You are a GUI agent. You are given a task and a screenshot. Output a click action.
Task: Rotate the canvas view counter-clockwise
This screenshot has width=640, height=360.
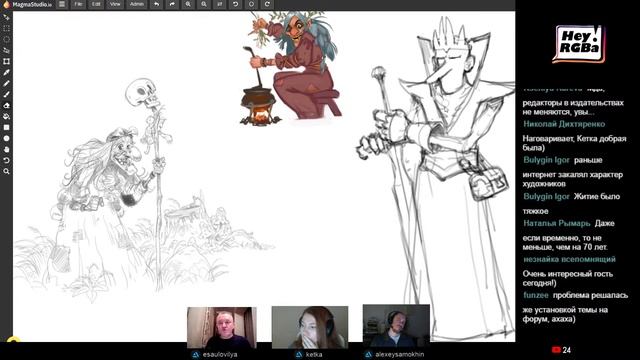[x=236, y=4]
